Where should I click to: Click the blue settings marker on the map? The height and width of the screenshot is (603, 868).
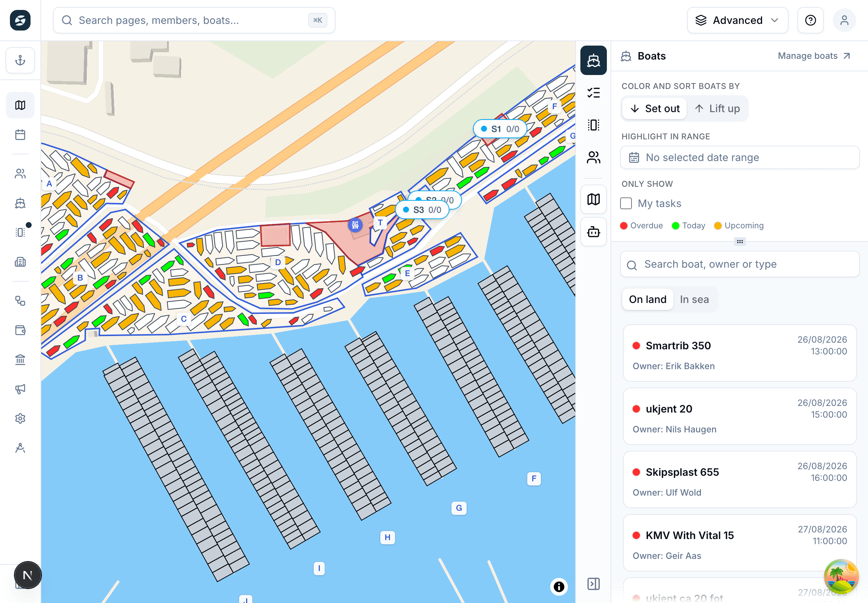pyautogui.click(x=355, y=225)
